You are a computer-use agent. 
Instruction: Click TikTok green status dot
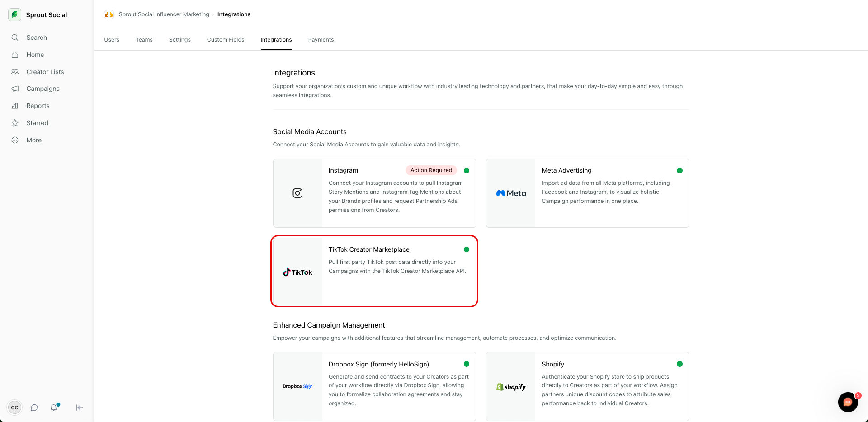(467, 249)
